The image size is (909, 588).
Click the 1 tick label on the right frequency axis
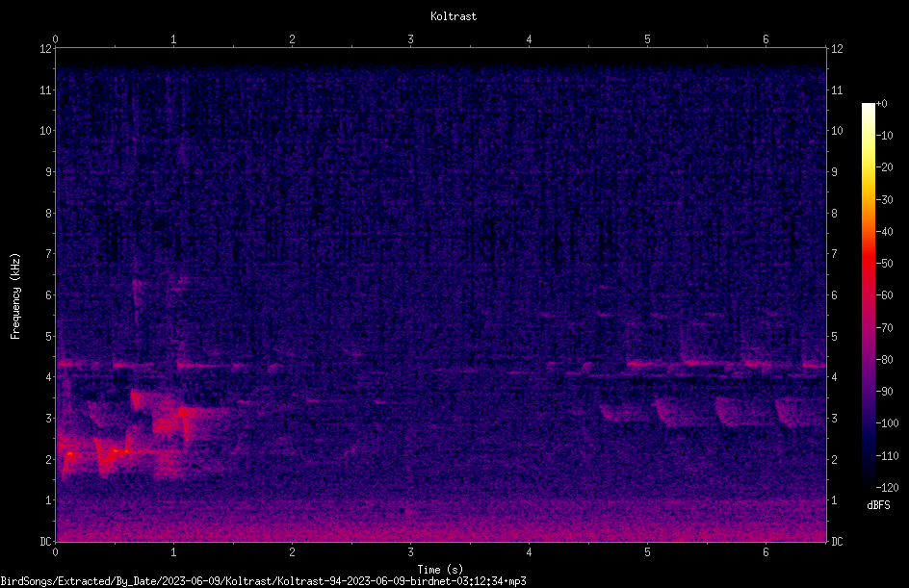coord(834,500)
